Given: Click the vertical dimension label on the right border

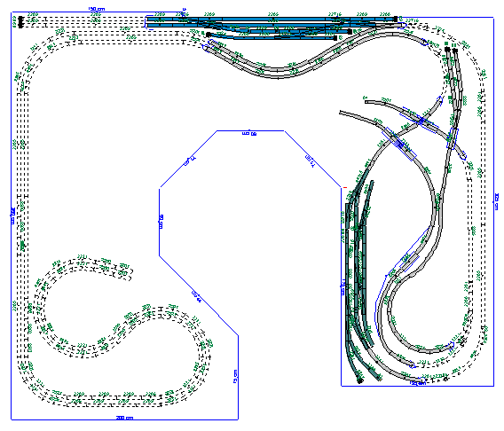Looking at the screenshot, I should tap(497, 201).
